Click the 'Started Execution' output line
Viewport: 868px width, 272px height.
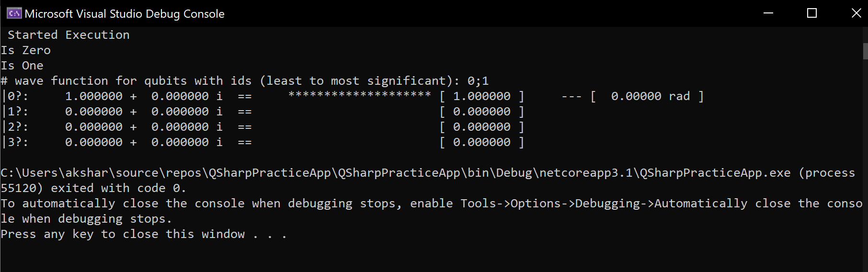(69, 35)
